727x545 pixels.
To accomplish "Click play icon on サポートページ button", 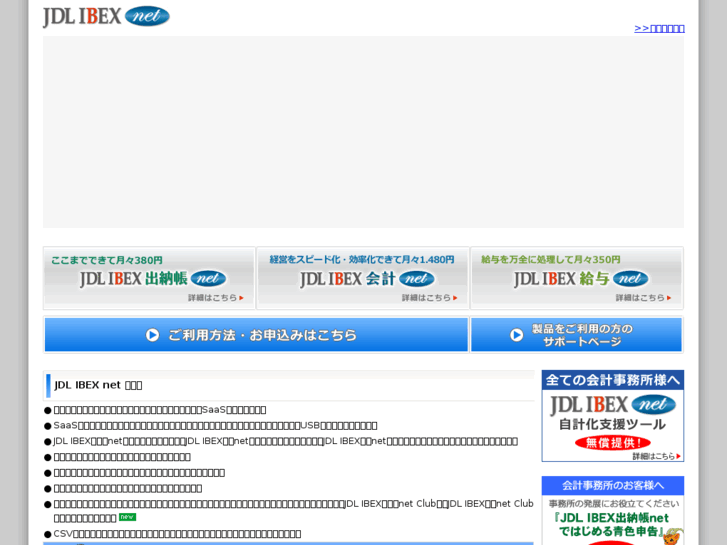I will (x=517, y=335).
